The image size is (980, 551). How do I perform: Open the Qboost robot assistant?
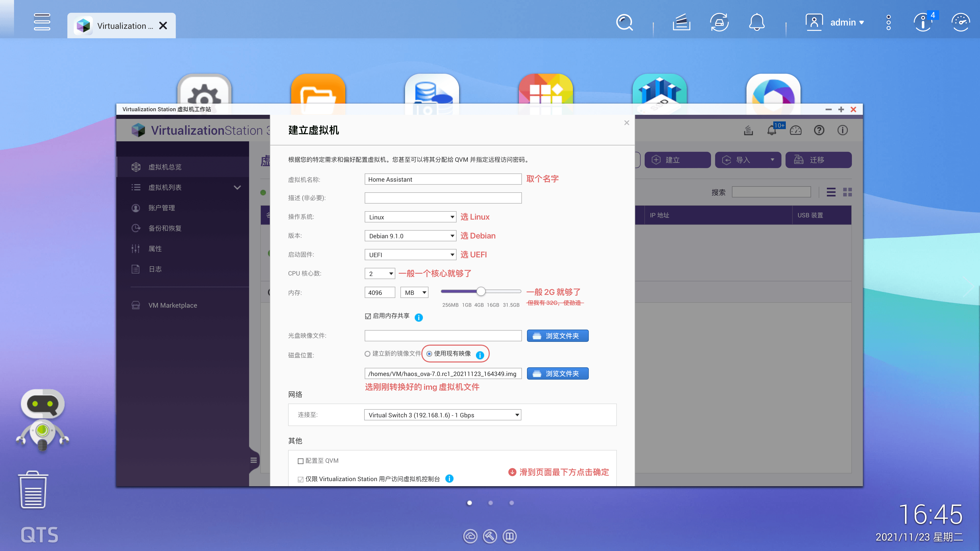[42, 420]
